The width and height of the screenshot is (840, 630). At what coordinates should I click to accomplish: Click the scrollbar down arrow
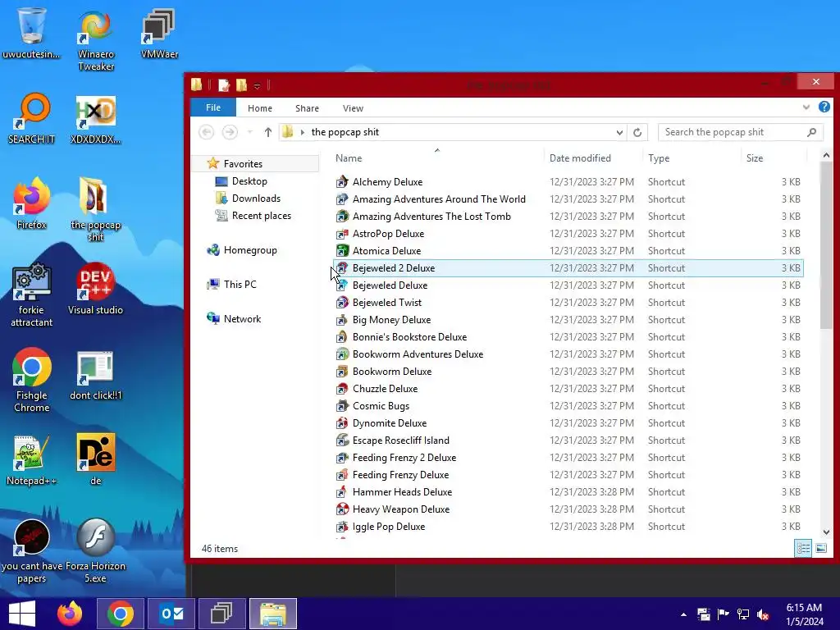[825, 532]
